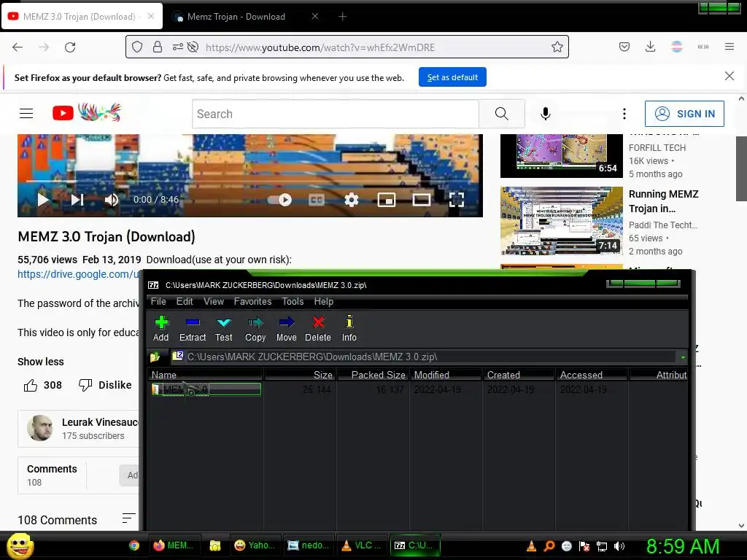Open the Help menu in 7-Zip

(x=323, y=301)
